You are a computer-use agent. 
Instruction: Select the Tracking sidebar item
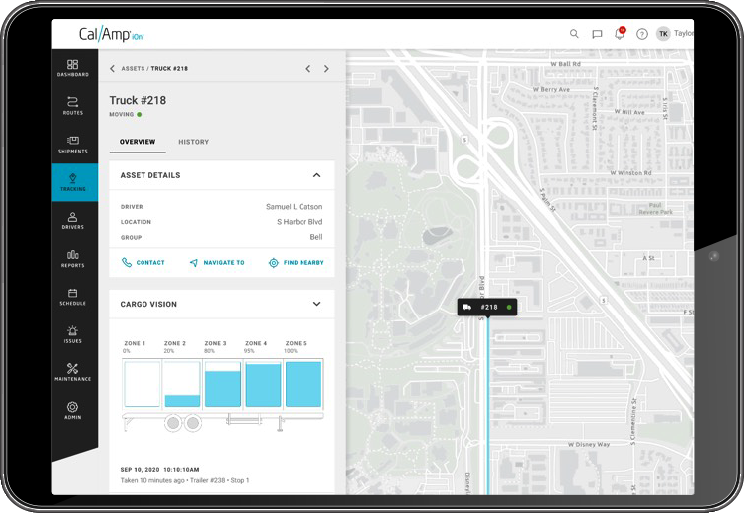tap(74, 182)
